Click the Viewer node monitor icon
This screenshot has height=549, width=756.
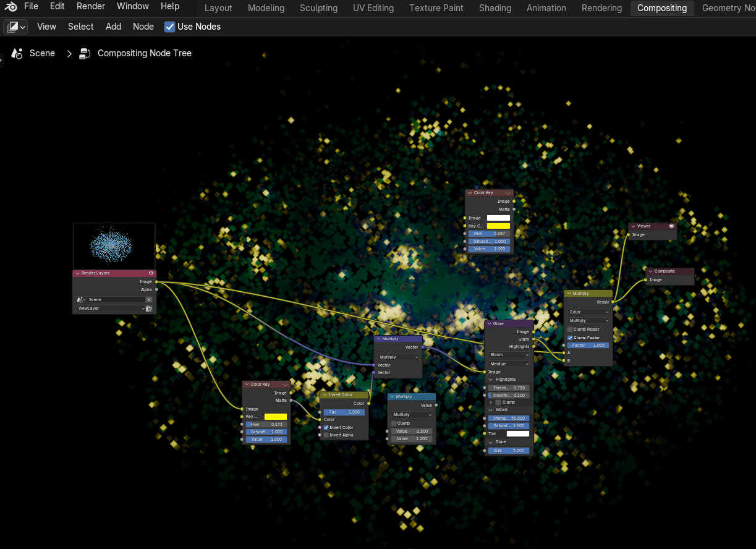(671, 226)
